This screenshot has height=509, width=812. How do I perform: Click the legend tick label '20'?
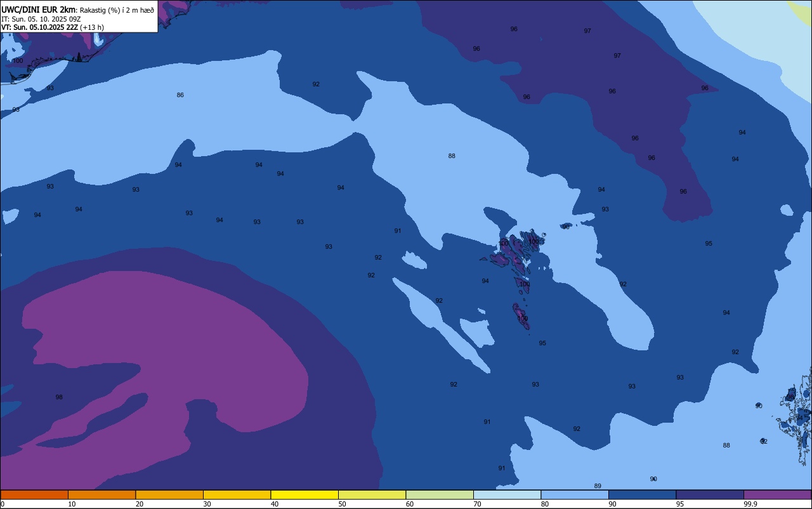(x=140, y=504)
